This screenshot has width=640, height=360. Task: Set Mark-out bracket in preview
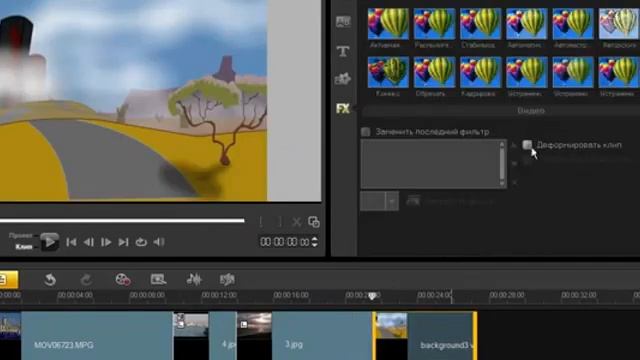279,222
